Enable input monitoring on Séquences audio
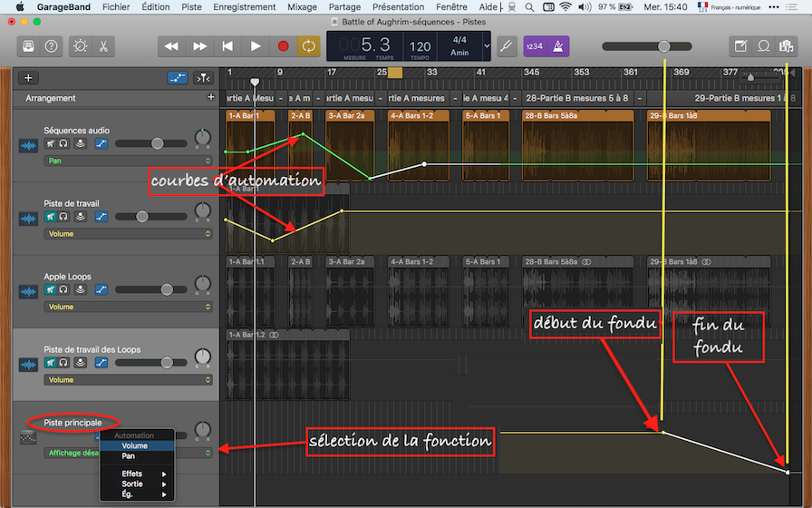This screenshot has height=508, width=812. pyautogui.click(x=81, y=143)
